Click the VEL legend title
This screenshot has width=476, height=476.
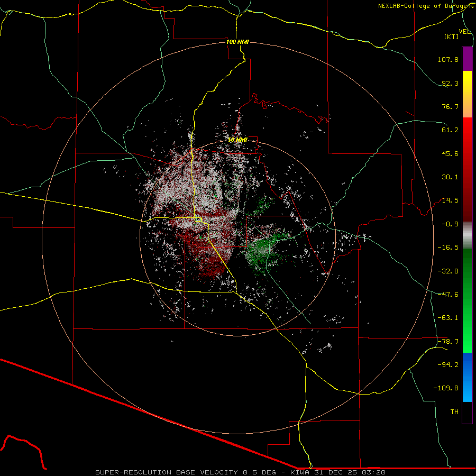[x=464, y=32]
